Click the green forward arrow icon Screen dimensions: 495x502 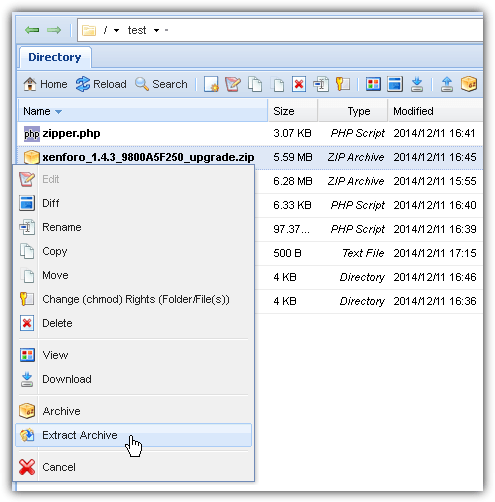tap(54, 30)
